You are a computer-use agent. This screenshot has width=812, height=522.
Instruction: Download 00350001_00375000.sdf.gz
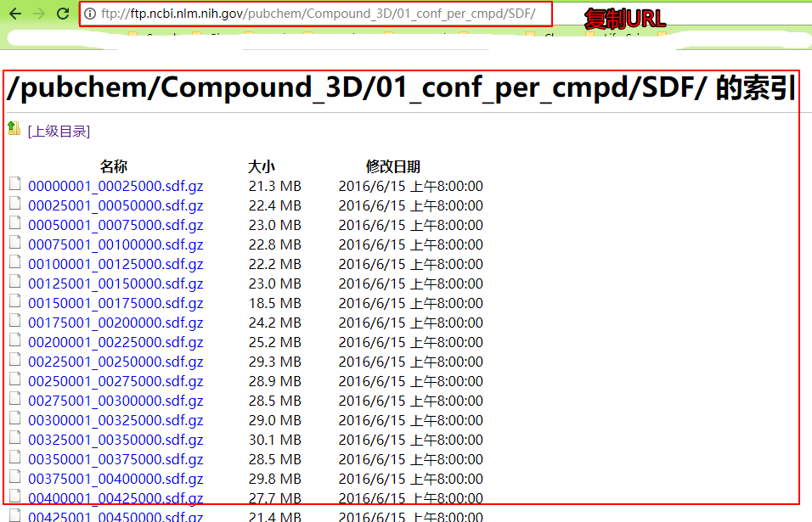click(x=116, y=459)
